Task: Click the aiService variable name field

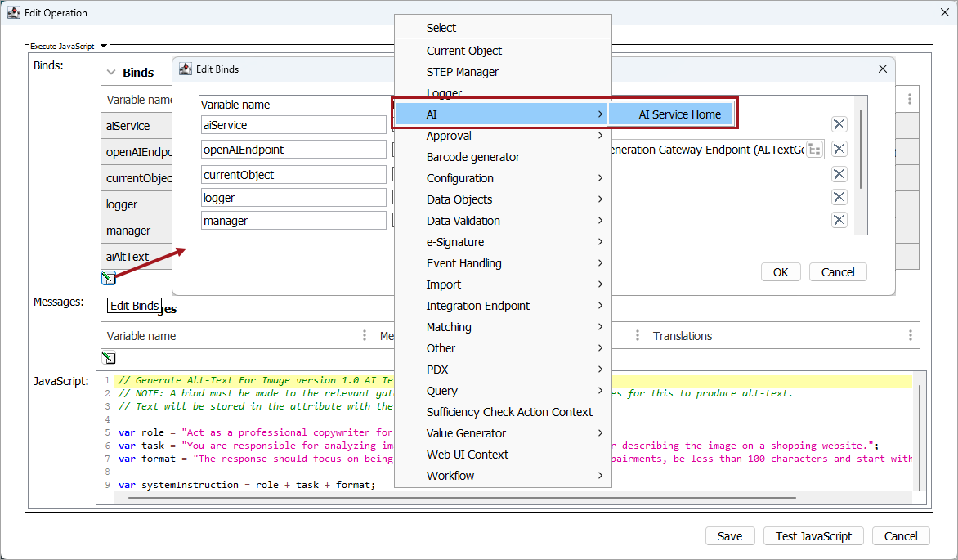Action: [293, 125]
